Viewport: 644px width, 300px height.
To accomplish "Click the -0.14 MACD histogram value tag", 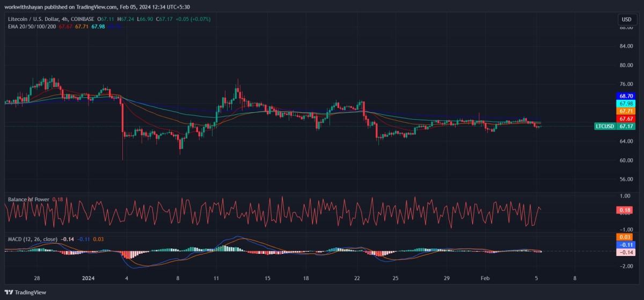I will pyautogui.click(x=625, y=252).
